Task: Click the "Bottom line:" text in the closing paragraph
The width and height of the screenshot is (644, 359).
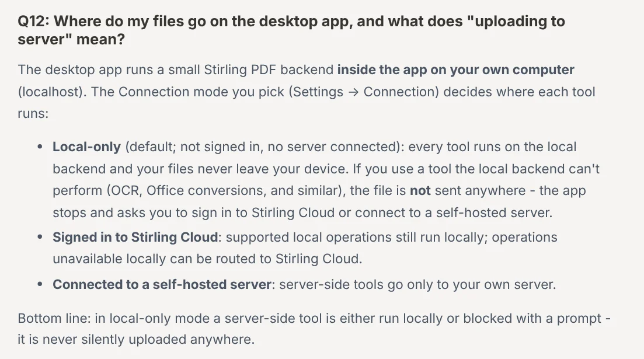Action: point(54,318)
